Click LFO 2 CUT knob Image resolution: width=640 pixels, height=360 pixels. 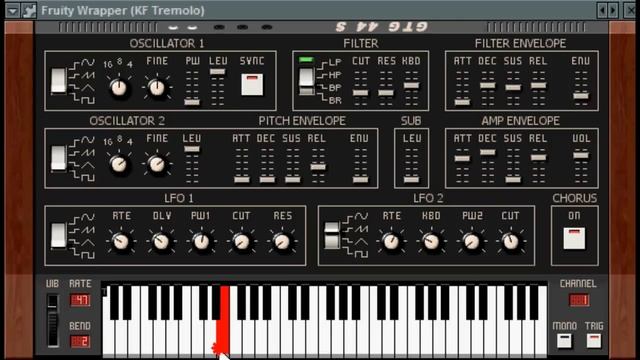pos(511,242)
